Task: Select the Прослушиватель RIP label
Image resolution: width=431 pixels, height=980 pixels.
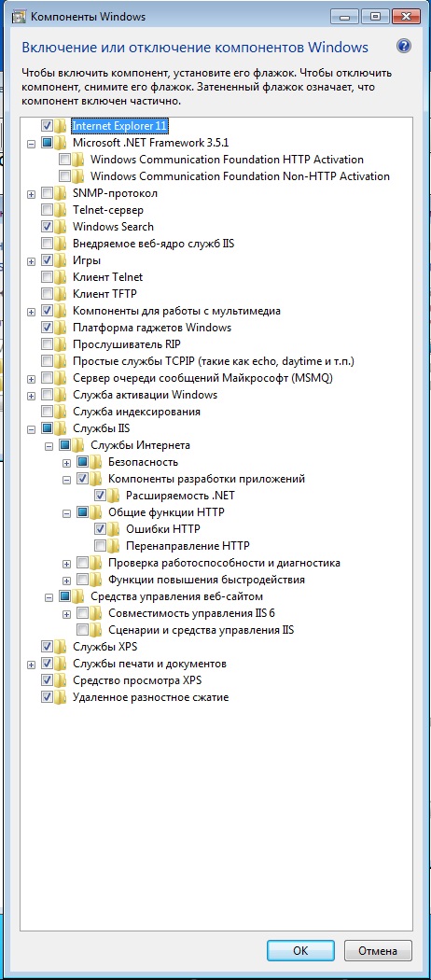Action: (127, 344)
